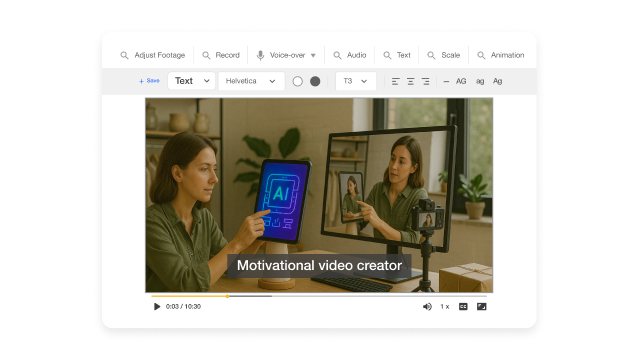This screenshot has width=640, height=360.
Task: Click the + Save link
Action: click(x=149, y=81)
